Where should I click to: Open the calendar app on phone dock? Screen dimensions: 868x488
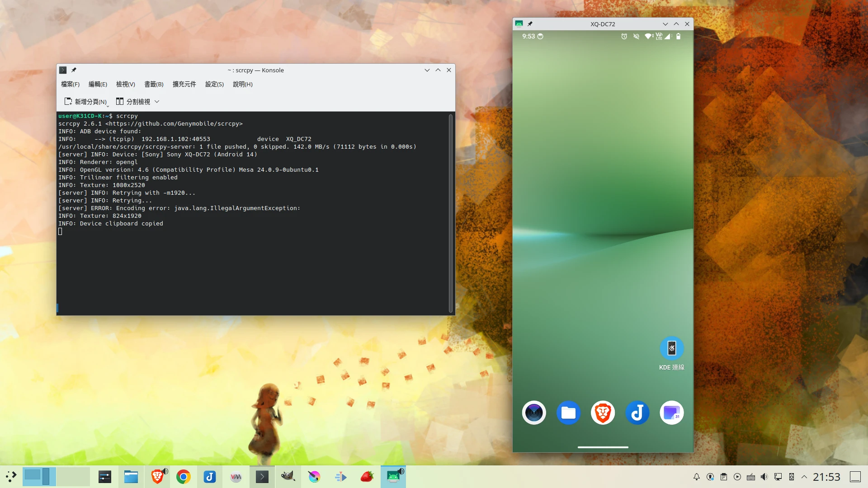(671, 413)
